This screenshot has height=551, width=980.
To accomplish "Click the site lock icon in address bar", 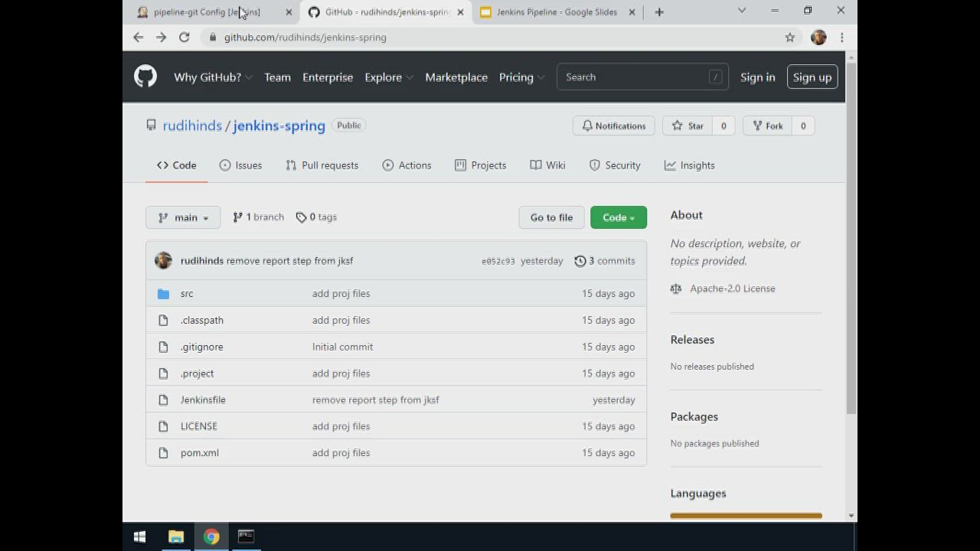I will tap(212, 37).
